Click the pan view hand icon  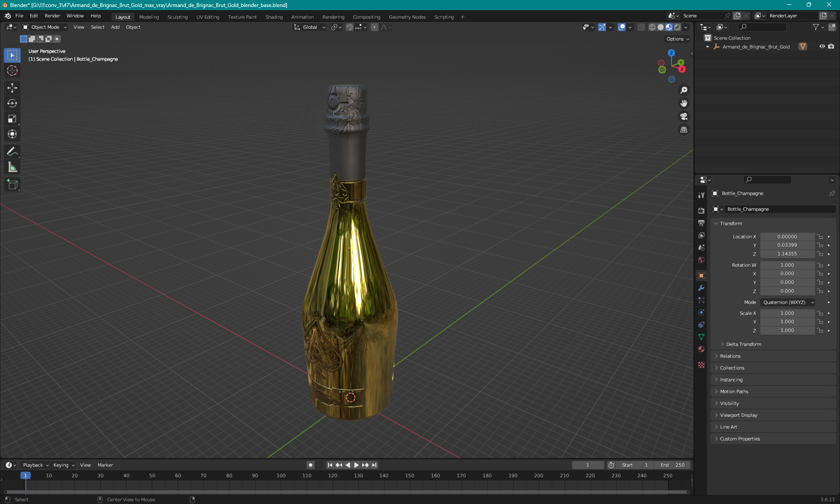683,103
